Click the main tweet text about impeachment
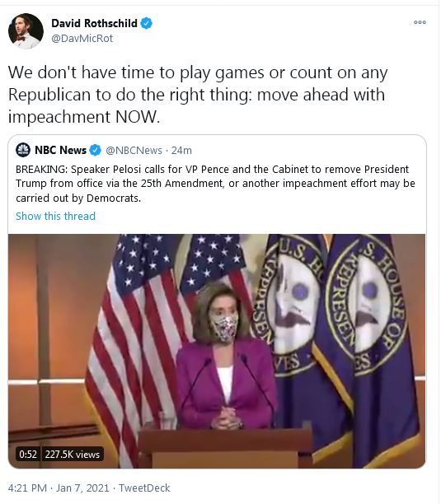 pyautogui.click(x=198, y=94)
